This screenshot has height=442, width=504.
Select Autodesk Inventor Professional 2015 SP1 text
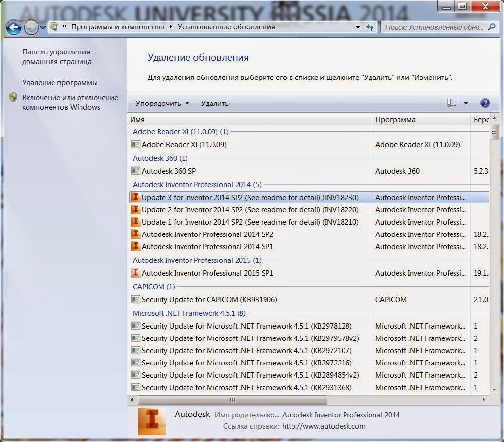207,273
